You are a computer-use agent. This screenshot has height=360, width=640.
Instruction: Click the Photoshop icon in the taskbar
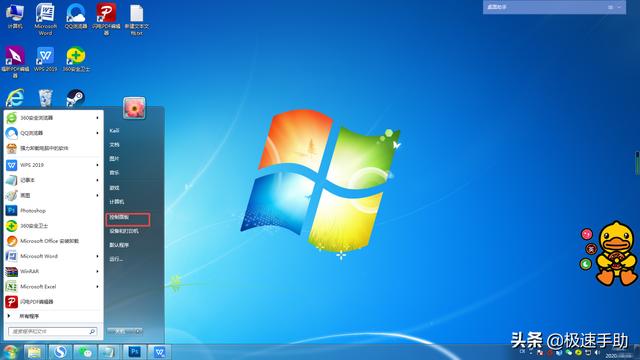134,352
